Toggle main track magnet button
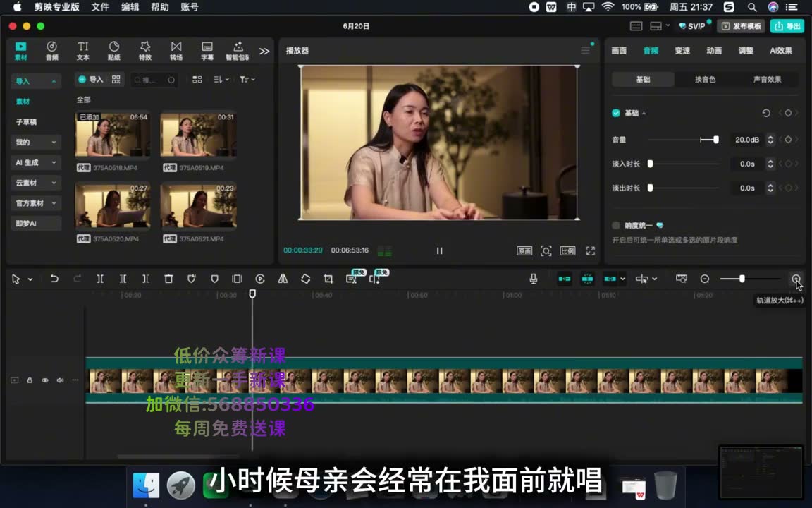The image size is (812, 508). [565, 279]
